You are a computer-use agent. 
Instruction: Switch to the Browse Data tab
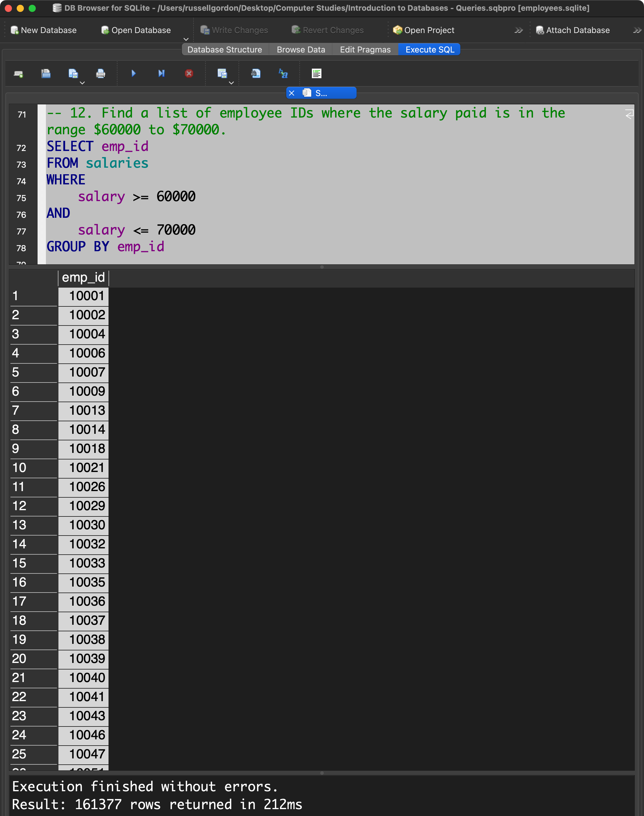coord(301,50)
